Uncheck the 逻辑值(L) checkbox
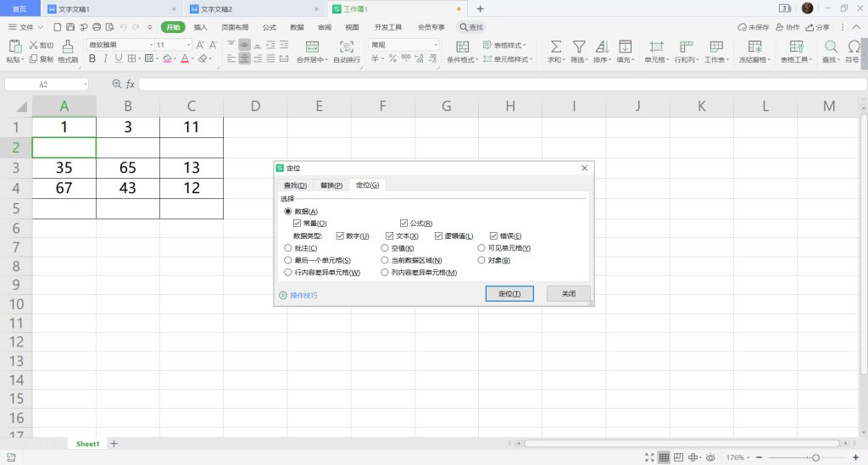This screenshot has width=868, height=465. click(x=438, y=236)
